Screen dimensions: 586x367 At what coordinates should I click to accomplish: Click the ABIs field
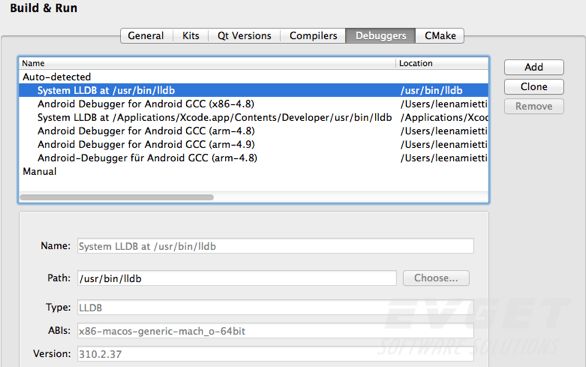pyautogui.click(x=275, y=331)
